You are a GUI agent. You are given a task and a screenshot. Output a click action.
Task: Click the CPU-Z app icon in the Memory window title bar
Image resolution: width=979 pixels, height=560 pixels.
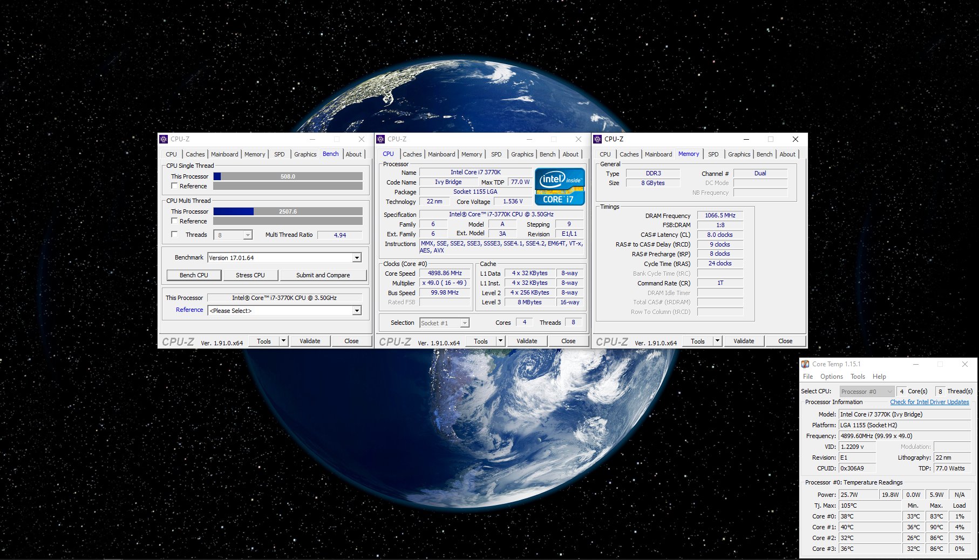597,139
